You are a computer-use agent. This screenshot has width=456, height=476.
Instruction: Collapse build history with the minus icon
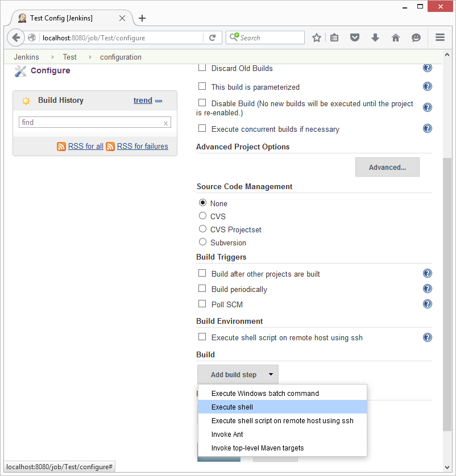[x=159, y=101]
